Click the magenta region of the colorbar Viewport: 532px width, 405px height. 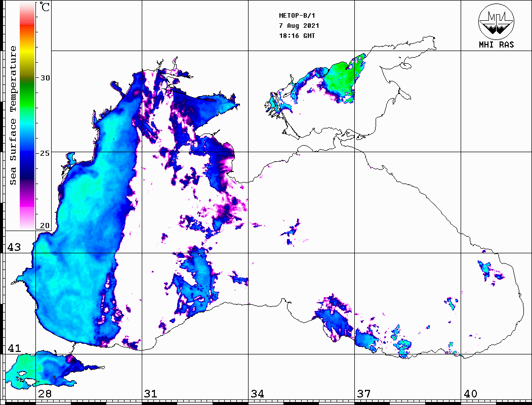(27, 202)
